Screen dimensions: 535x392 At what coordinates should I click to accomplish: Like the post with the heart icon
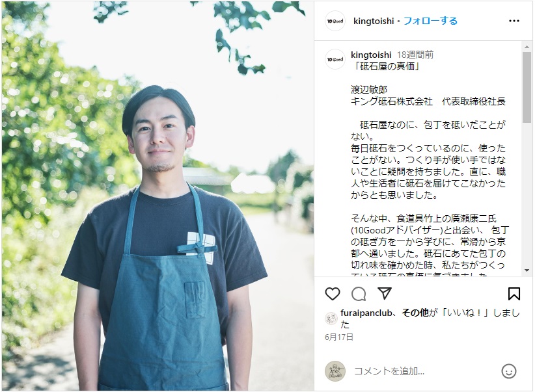click(333, 293)
